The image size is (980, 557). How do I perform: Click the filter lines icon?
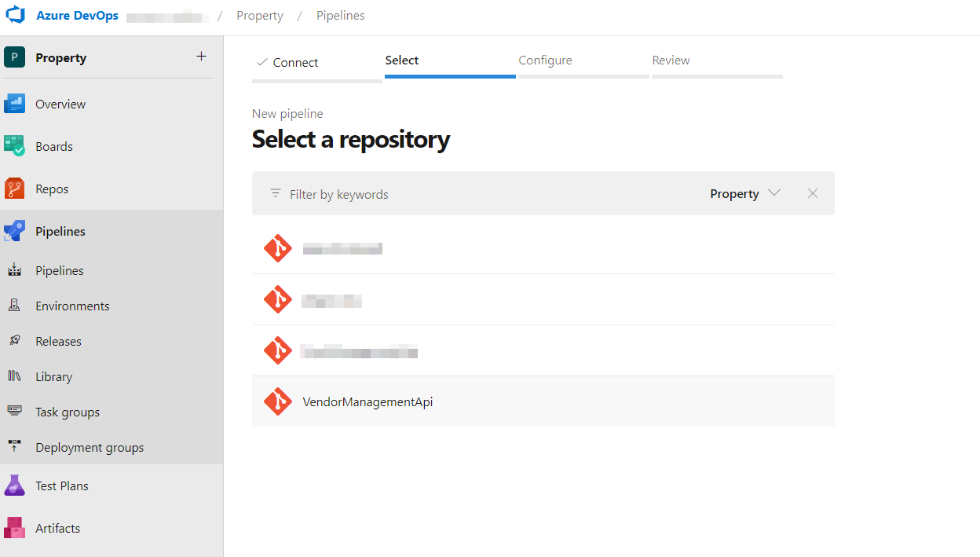point(276,193)
